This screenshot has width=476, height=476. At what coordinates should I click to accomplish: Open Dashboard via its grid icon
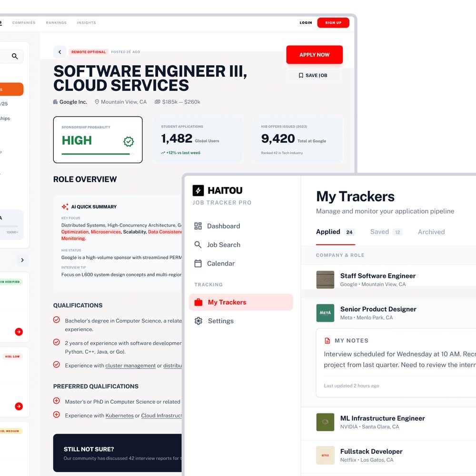198,226
